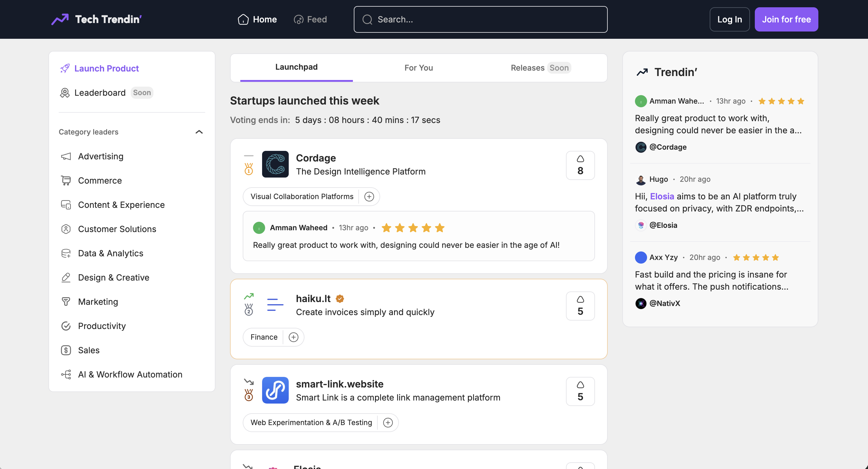The height and width of the screenshot is (469, 868).
Task: Click the Content & Experience devices icon
Action: (66, 205)
